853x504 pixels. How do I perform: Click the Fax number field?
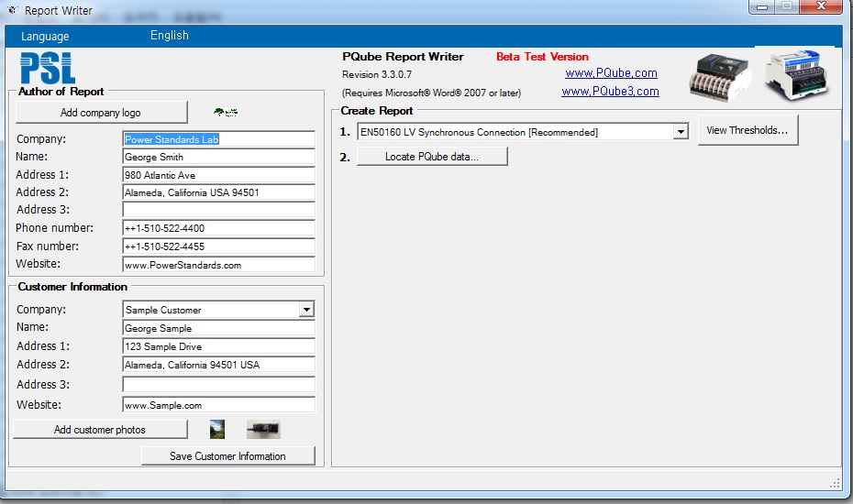coord(218,247)
